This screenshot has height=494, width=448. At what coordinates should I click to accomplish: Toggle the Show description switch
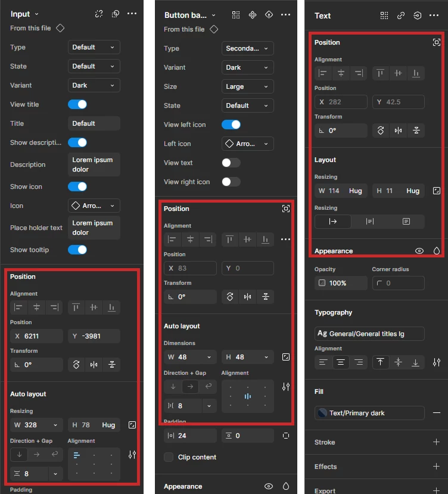coord(77,142)
